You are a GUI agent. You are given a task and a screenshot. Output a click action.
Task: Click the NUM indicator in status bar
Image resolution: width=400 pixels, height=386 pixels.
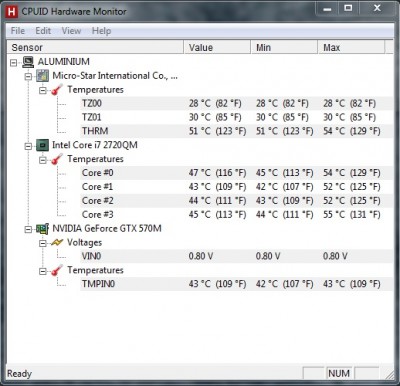coord(339,374)
